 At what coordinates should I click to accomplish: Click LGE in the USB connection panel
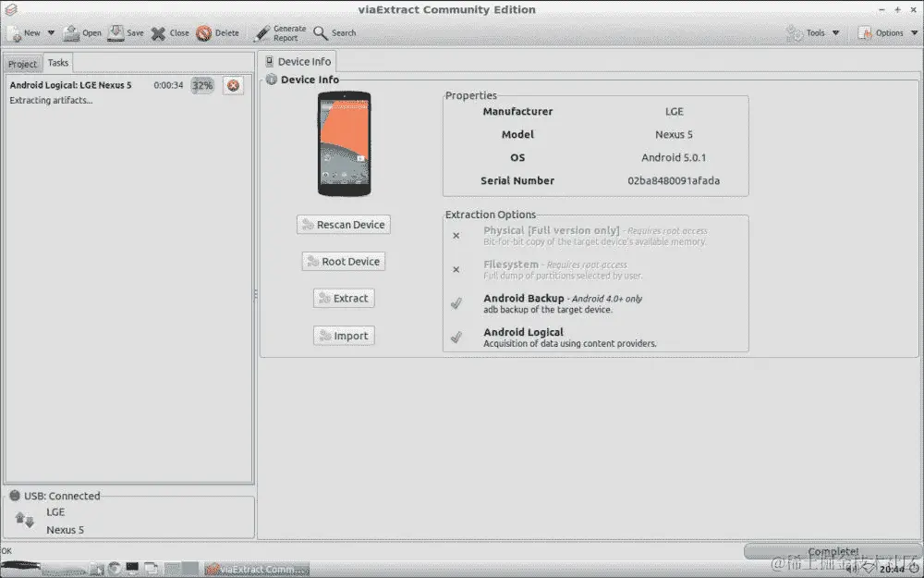click(x=55, y=512)
